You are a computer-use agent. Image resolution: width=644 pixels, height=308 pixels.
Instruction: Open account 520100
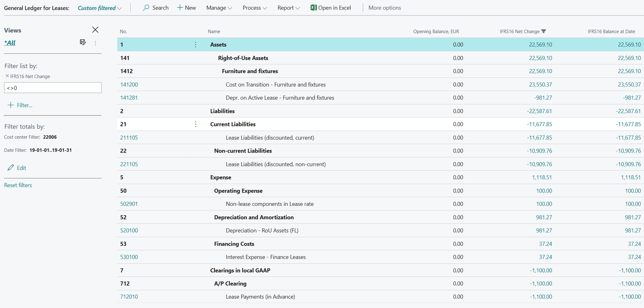tap(129, 230)
